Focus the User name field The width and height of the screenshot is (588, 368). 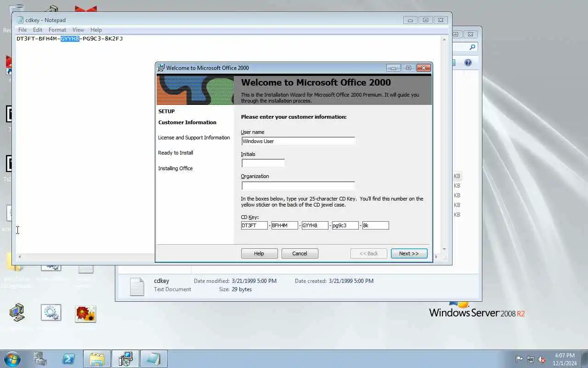(298, 141)
